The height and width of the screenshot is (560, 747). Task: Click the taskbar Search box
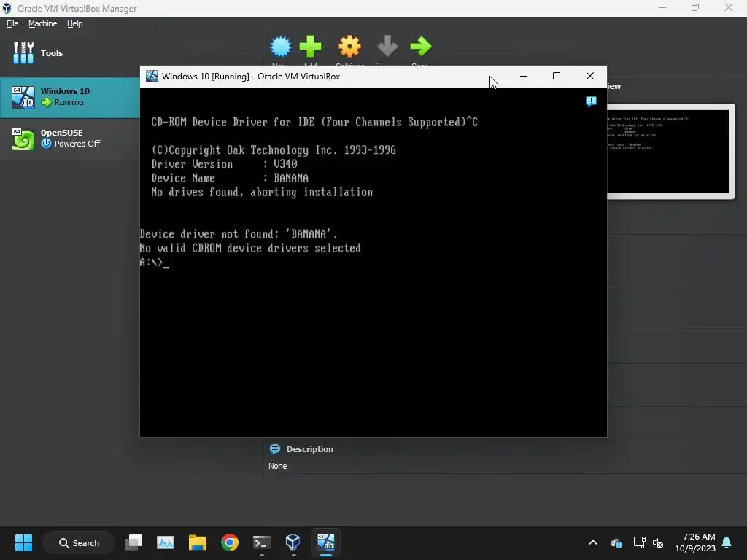pos(79,542)
